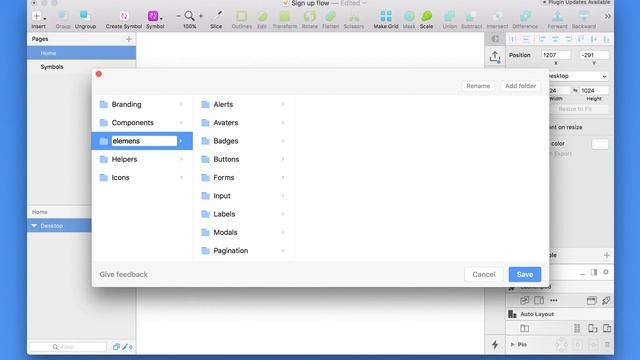Close the folder dialog red button
The height and width of the screenshot is (360, 640).
tap(99, 74)
